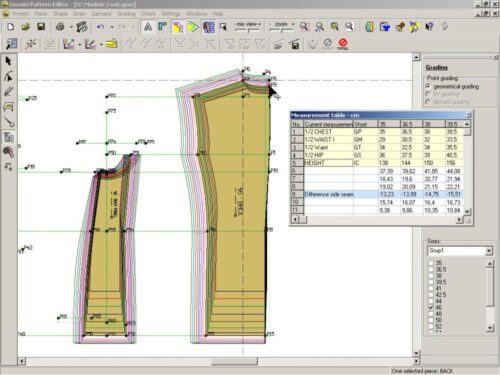Click the Print icon in the toolbar
The width and height of the screenshot is (500, 375).
tap(60, 27)
